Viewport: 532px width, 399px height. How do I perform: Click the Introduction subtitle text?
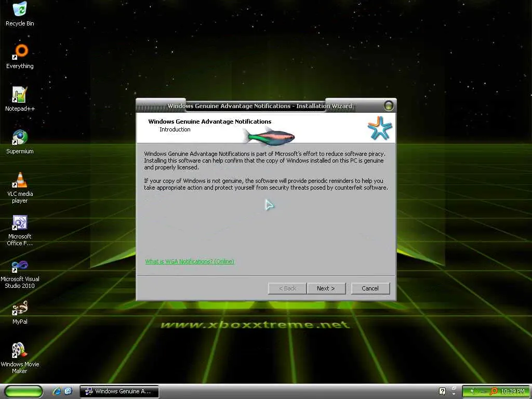click(175, 129)
